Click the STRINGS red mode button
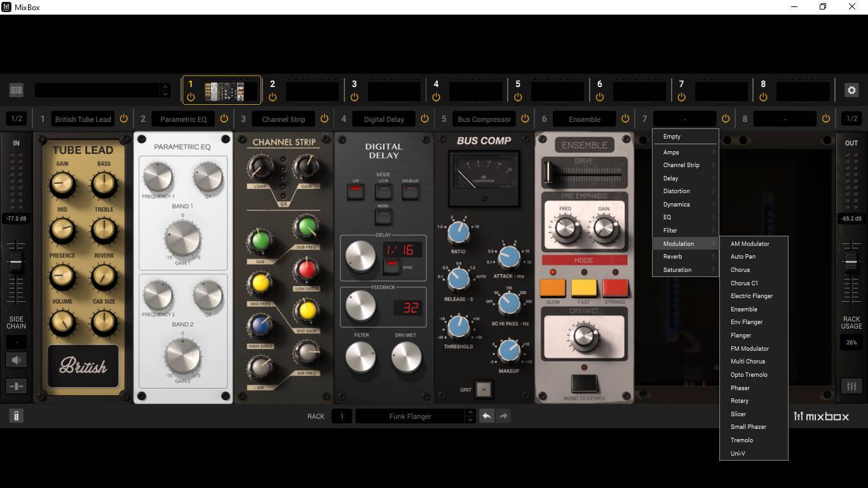868x488 pixels. [615, 288]
